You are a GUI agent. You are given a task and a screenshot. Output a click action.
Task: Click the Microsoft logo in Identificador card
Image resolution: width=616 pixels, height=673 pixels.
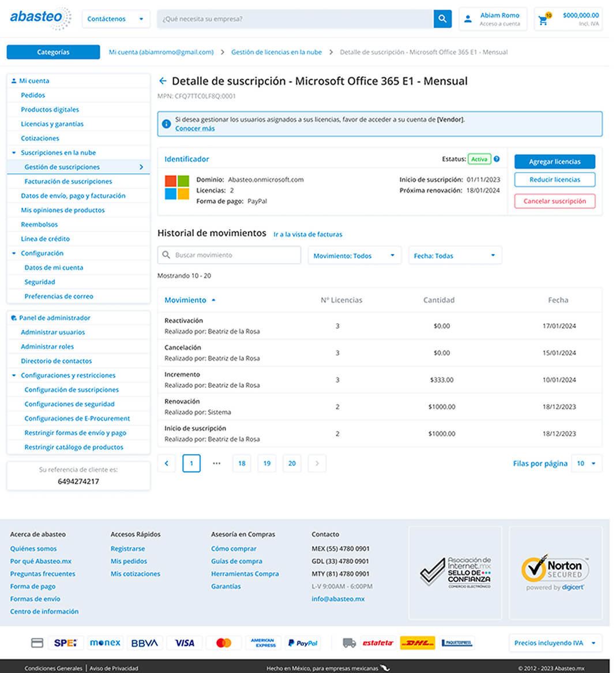(x=177, y=188)
